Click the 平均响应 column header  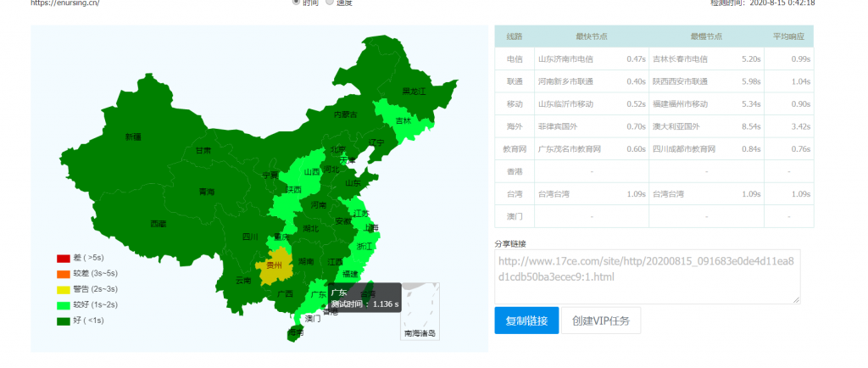tap(787, 36)
